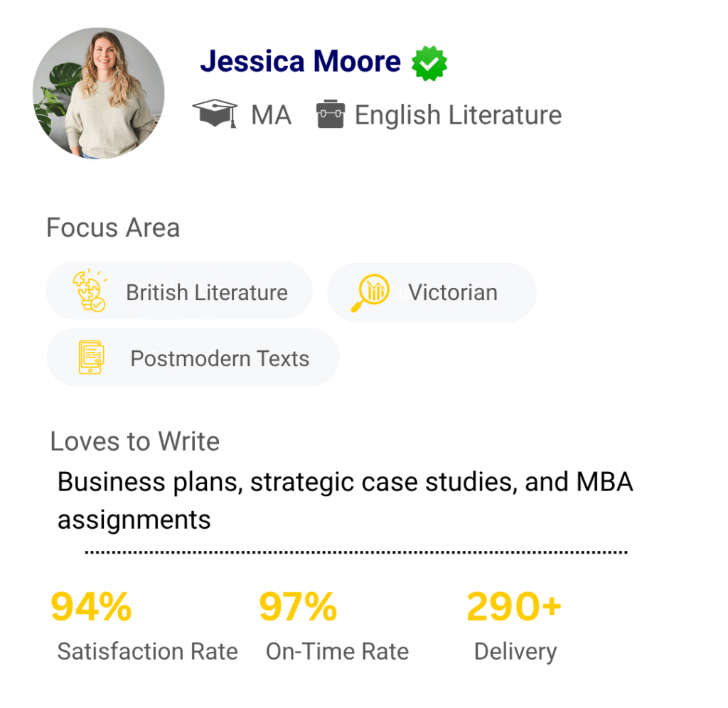Click the 97% on-time rate figure
728x708 pixels.
point(298,607)
